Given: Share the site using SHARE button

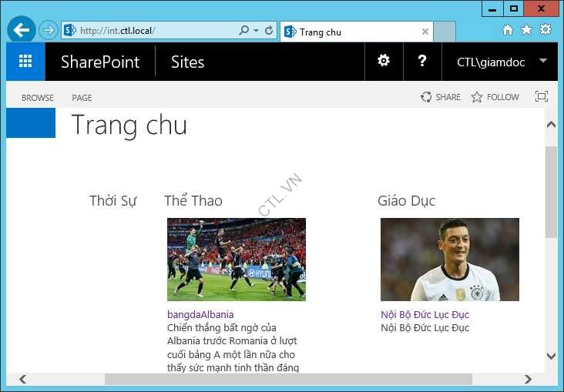Looking at the screenshot, I should pyautogui.click(x=441, y=97).
